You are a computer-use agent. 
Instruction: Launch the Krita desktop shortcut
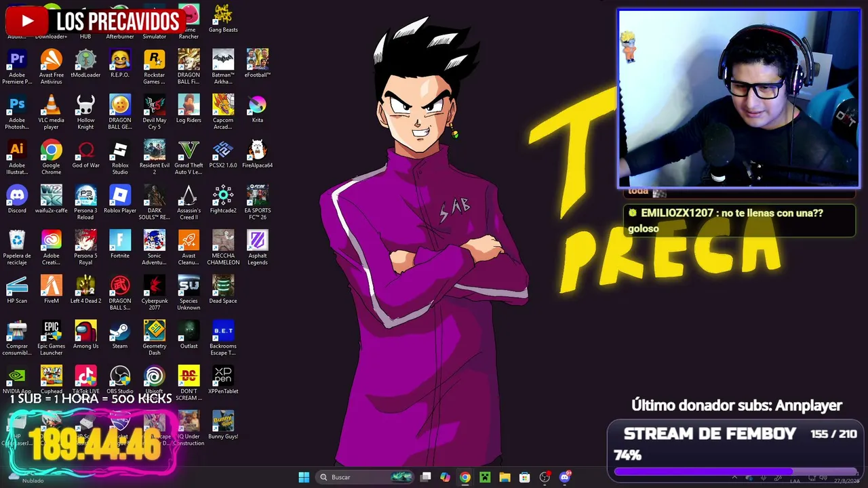[x=258, y=108]
